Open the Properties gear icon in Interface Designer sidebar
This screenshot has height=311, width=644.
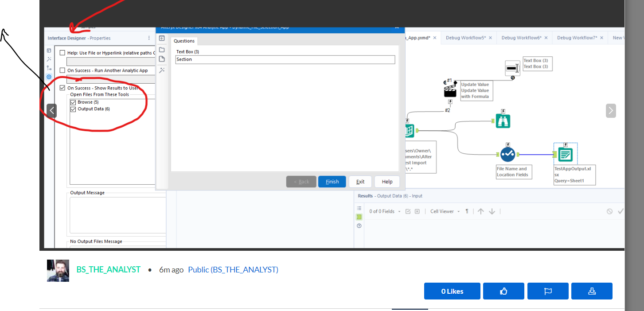click(x=49, y=76)
